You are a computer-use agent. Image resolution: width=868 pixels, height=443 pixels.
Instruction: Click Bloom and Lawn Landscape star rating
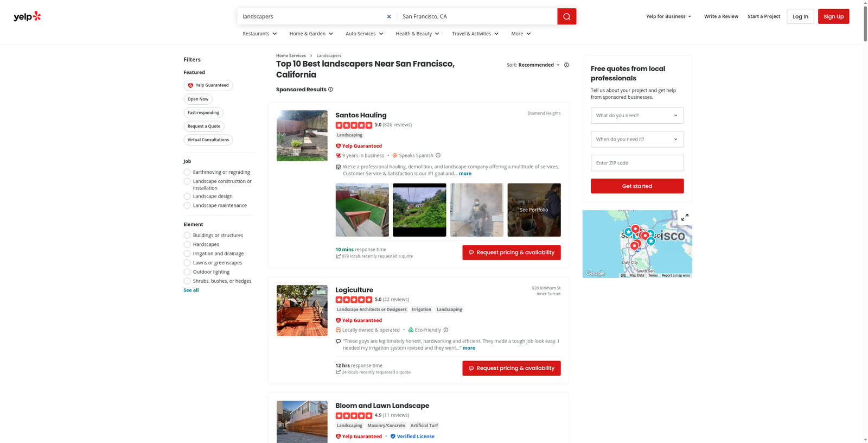click(x=354, y=415)
